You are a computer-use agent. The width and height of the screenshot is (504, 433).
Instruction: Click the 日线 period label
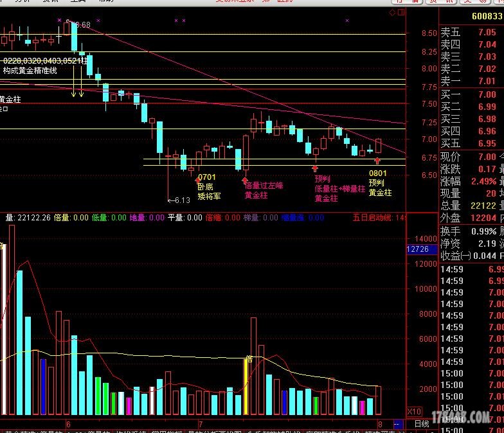click(422, 424)
